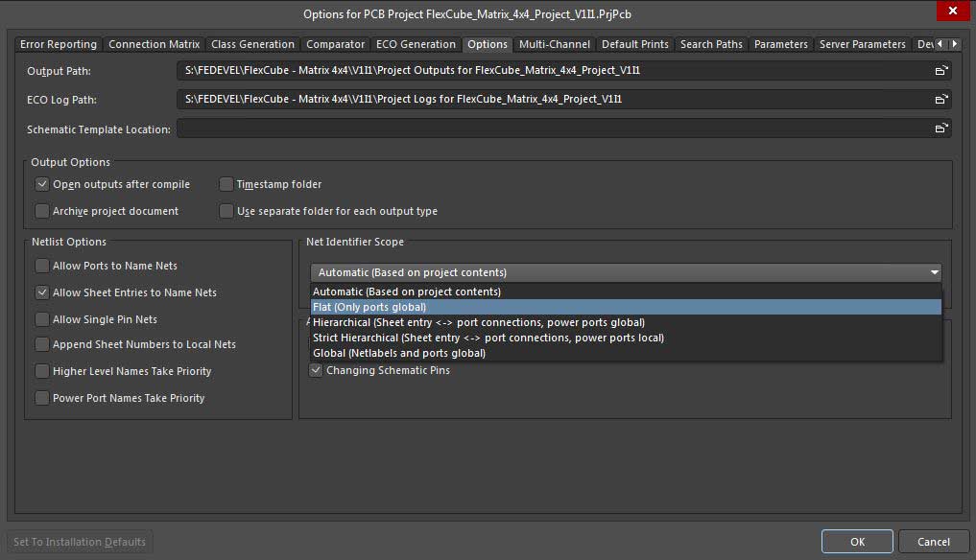This screenshot has height=560, width=976.
Task: Switch to the Error Reporting tab
Action: pyautogui.click(x=59, y=44)
